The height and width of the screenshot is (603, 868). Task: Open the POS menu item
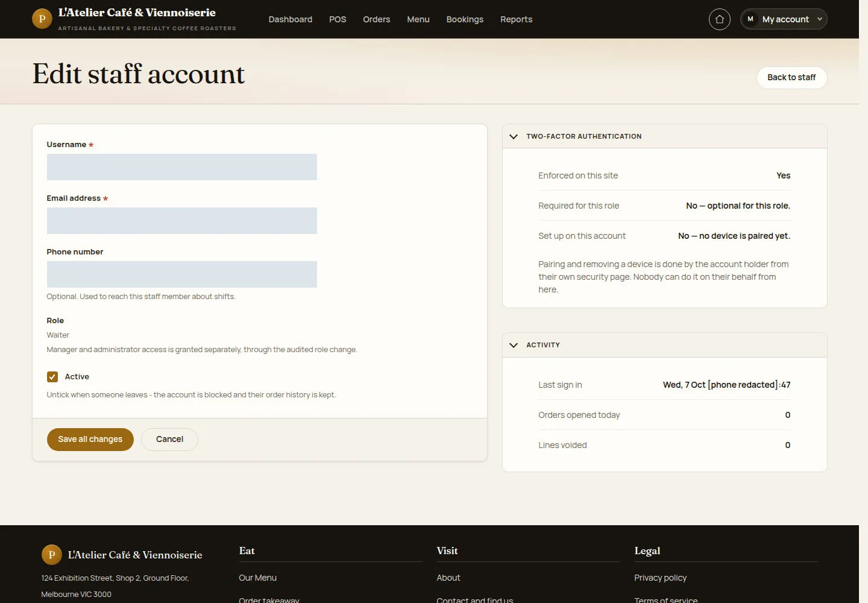point(338,19)
